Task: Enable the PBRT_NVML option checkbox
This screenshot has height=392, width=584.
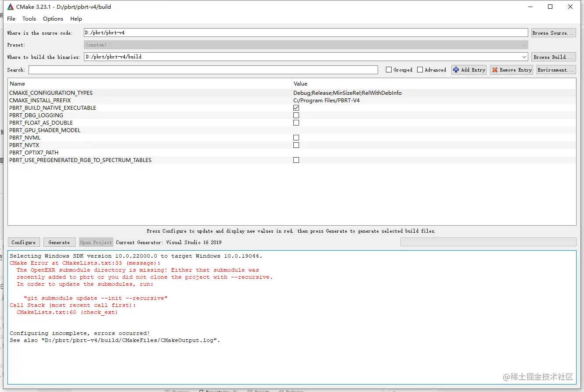Action: click(296, 138)
